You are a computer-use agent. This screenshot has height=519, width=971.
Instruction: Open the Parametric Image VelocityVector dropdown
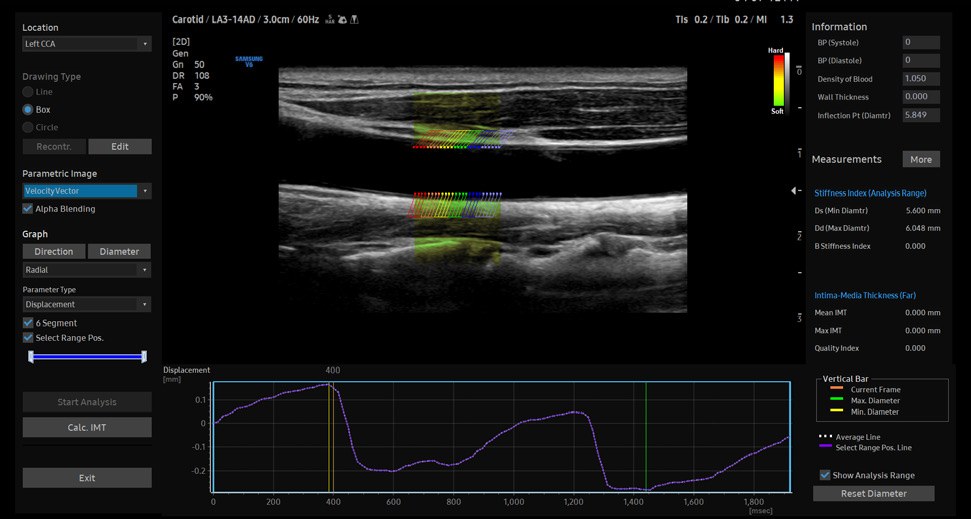click(x=87, y=191)
